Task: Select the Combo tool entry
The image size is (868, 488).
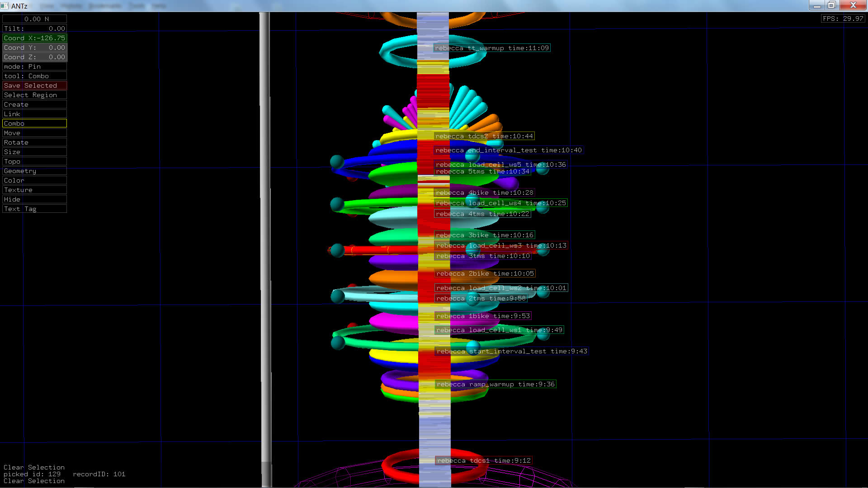Action: click(x=34, y=123)
